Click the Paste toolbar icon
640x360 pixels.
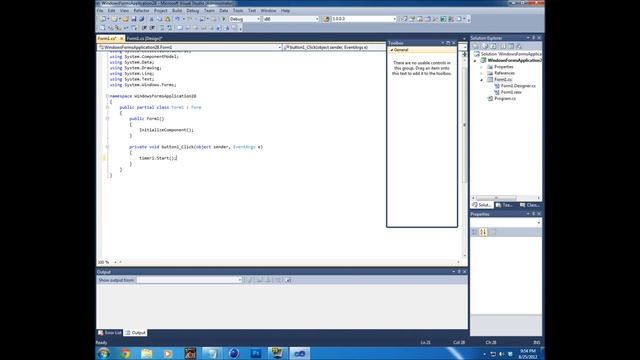(x=167, y=19)
